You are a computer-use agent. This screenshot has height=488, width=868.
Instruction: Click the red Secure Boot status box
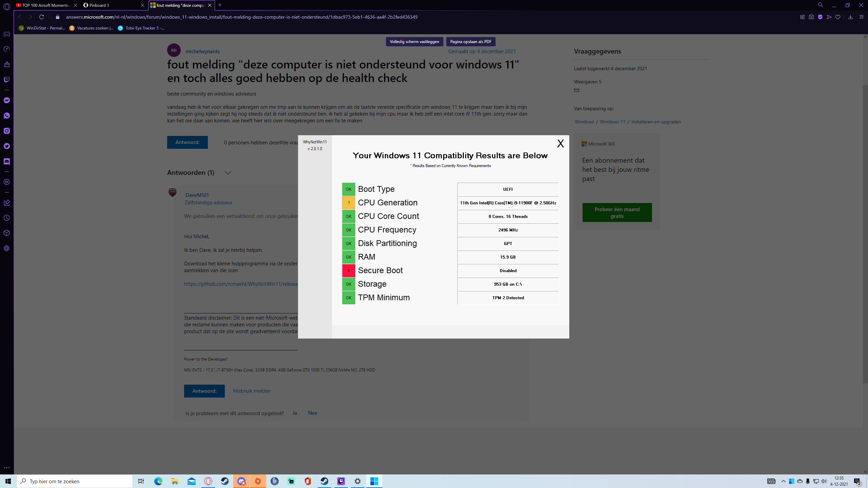[x=349, y=271]
